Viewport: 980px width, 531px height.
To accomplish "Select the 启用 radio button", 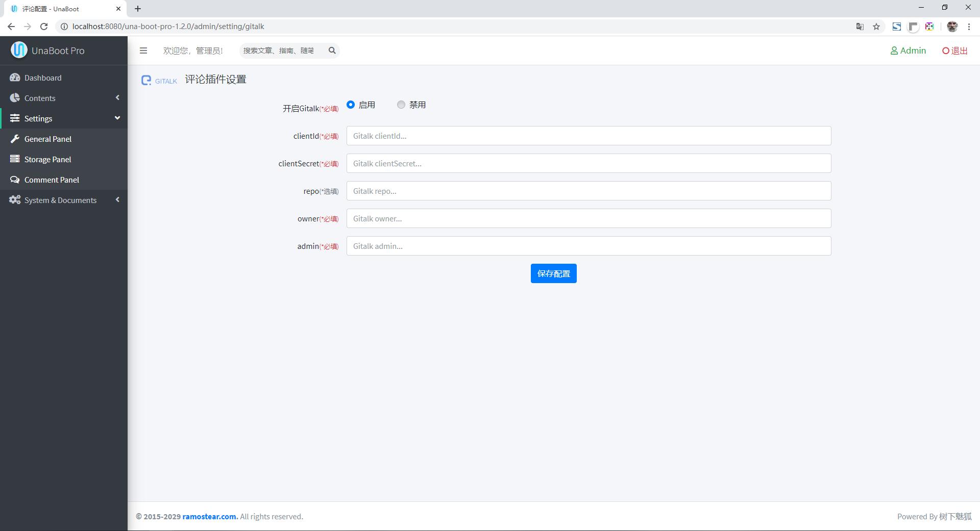I will [351, 104].
